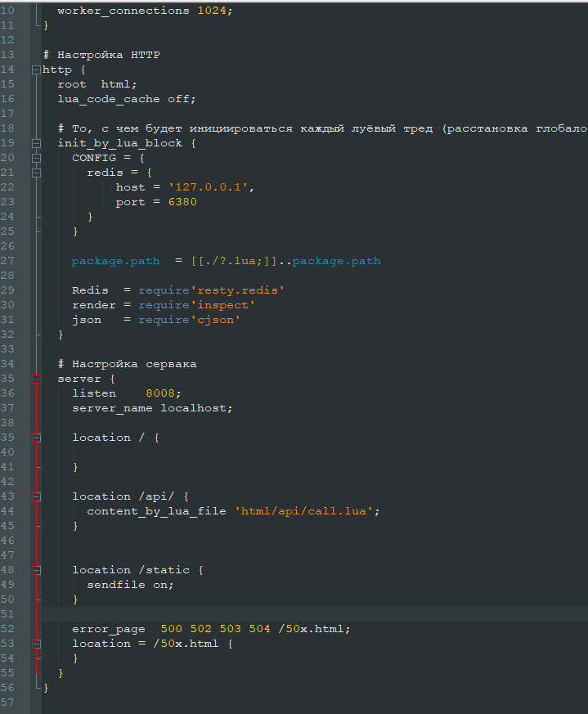Collapse the redis table fold marker
Viewport: 588px width, 714px height.
pos(37,173)
